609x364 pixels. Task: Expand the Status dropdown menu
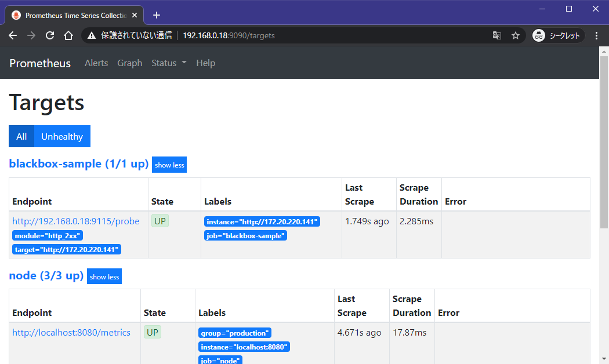click(169, 63)
